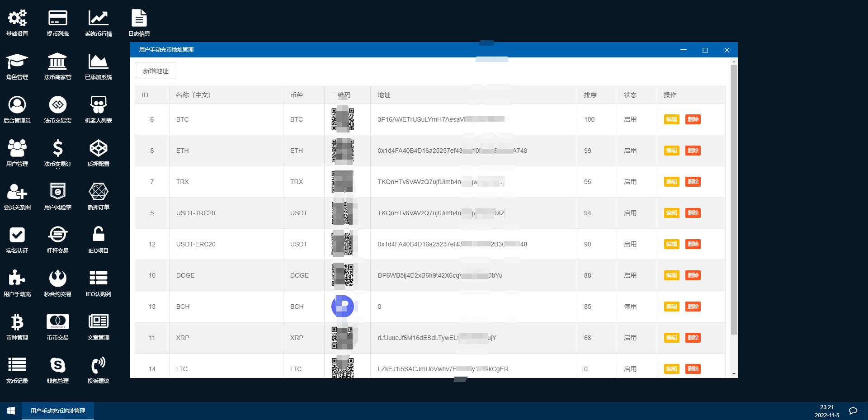Edit the XRP address row
The height and width of the screenshot is (420, 868).
[671, 338]
